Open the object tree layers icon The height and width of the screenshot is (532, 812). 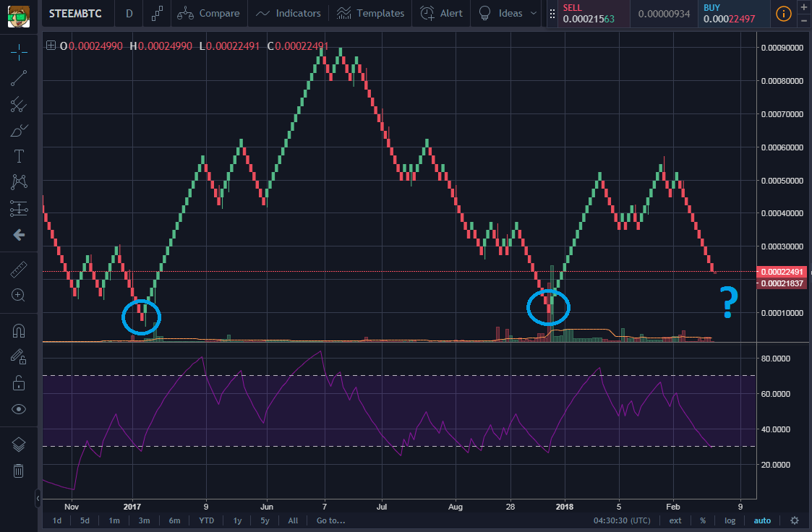coord(19,445)
